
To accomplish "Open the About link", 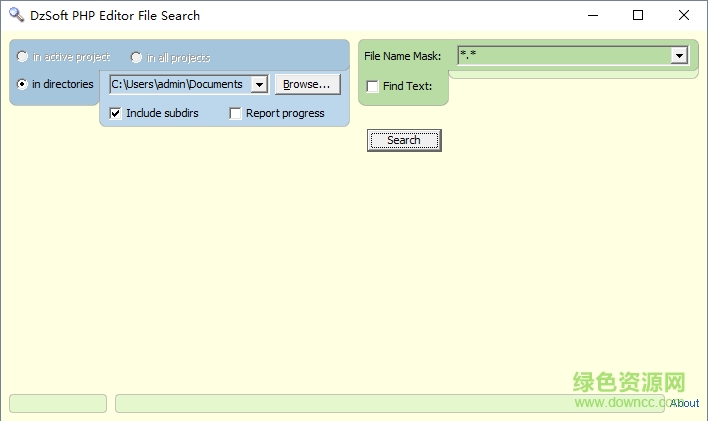I will point(685,404).
